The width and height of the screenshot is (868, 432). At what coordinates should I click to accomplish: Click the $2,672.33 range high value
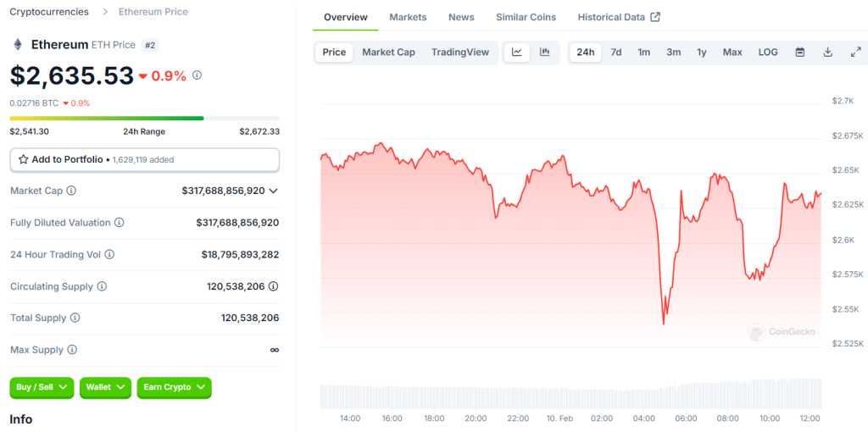tap(259, 131)
